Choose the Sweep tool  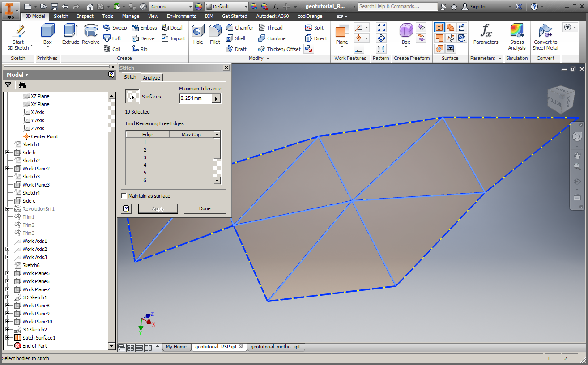[115, 28]
